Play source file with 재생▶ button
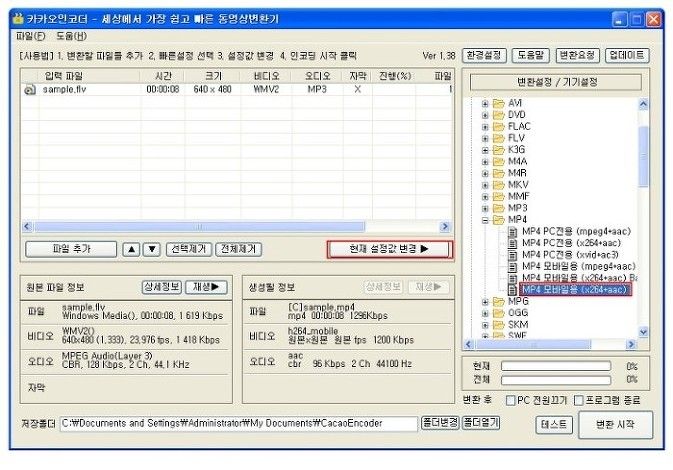Screen dimensions: 673x470 pos(206,287)
